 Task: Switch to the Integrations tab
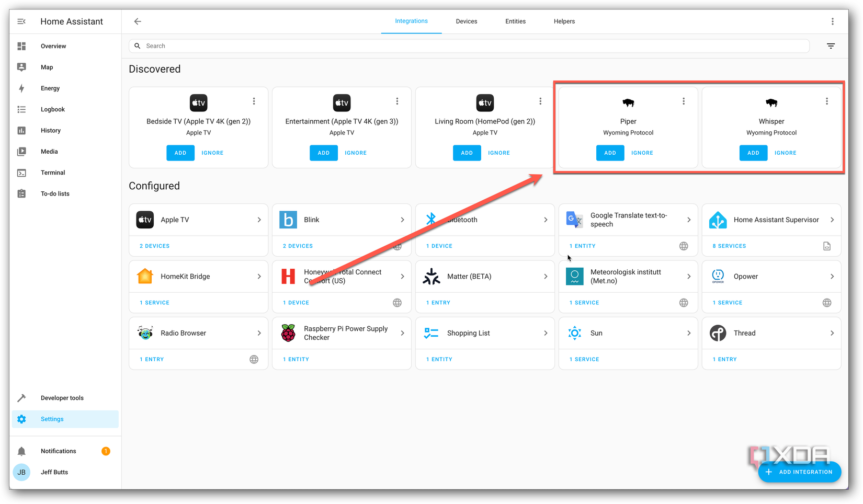tap(411, 21)
